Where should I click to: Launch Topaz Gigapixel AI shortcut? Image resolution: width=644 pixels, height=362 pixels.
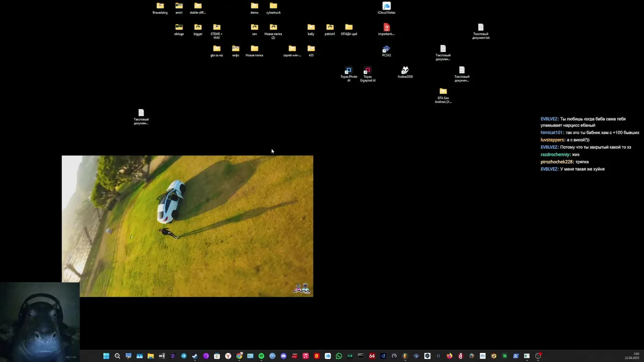pyautogui.click(x=367, y=74)
